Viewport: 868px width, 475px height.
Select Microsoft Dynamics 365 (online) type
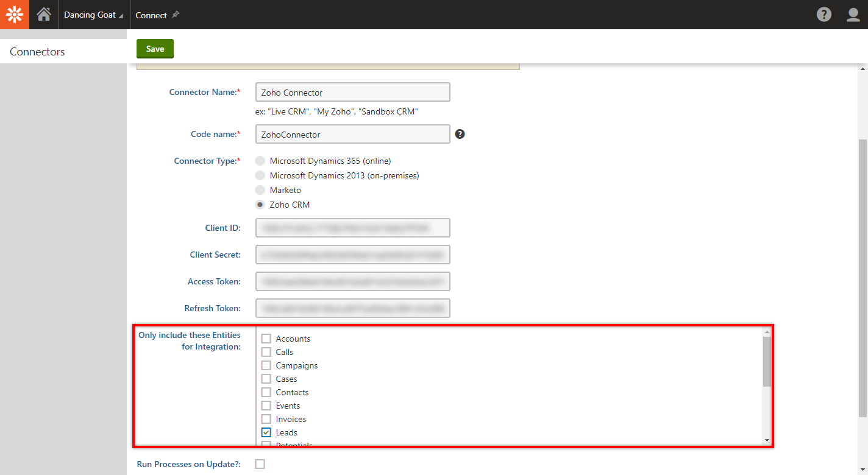click(x=260, y=161)
